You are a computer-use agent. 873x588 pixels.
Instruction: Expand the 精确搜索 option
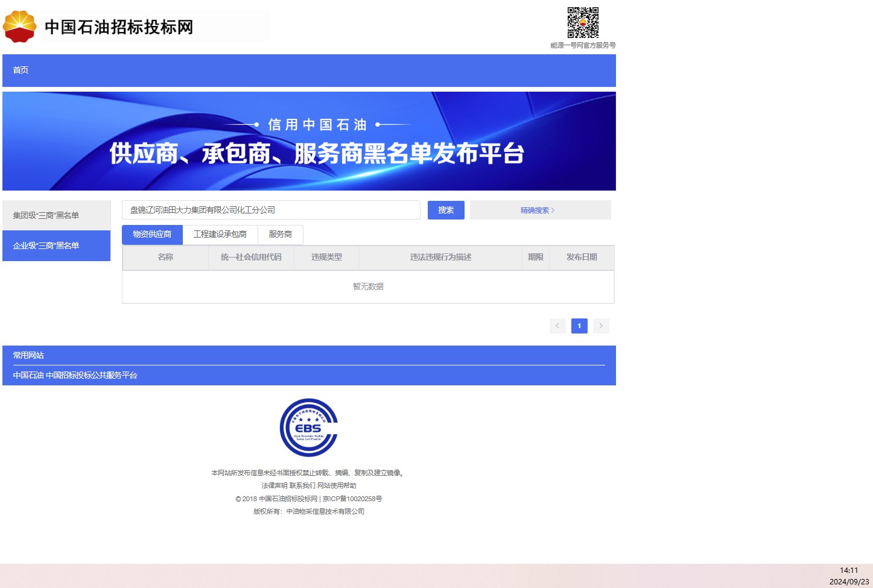point(538,210)
